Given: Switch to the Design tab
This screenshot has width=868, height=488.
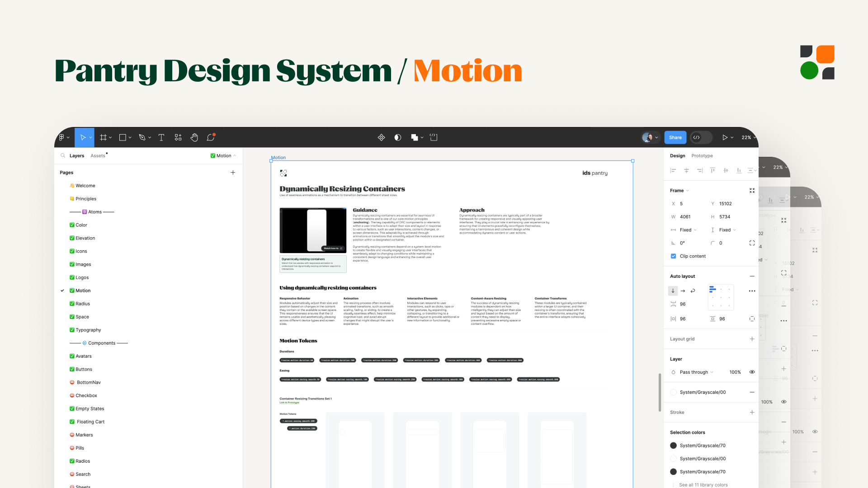Looking at the screenshot, I should [x=678, y=155].
